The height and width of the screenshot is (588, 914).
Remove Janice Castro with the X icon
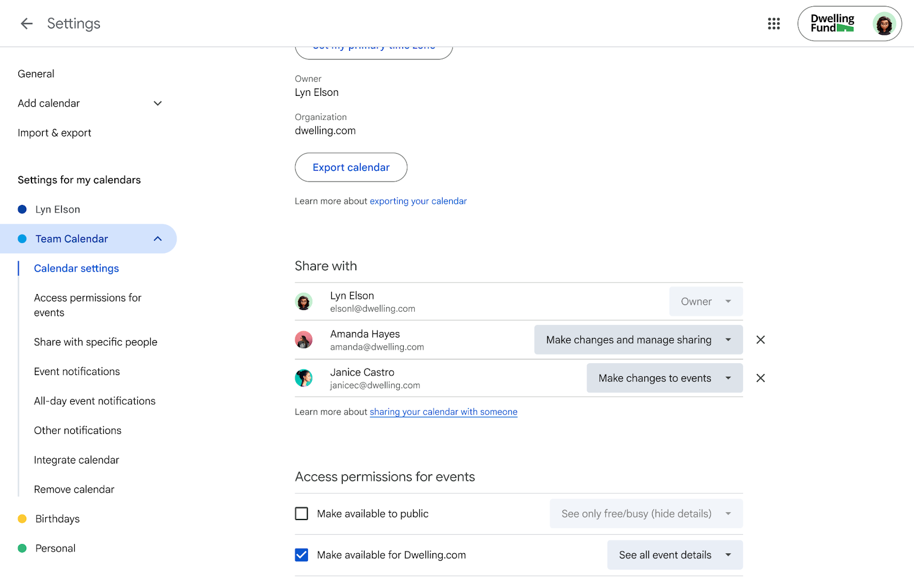760,378
